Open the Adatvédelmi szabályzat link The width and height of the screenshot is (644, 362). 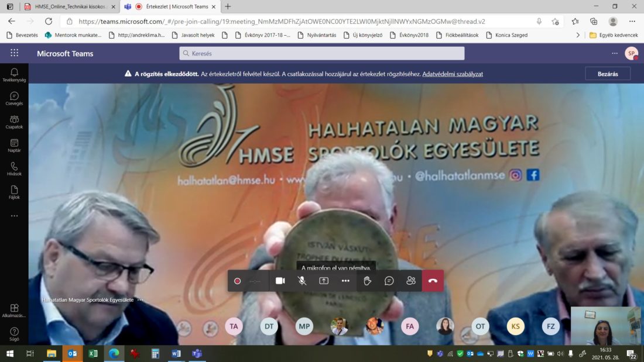coord(453,74)
